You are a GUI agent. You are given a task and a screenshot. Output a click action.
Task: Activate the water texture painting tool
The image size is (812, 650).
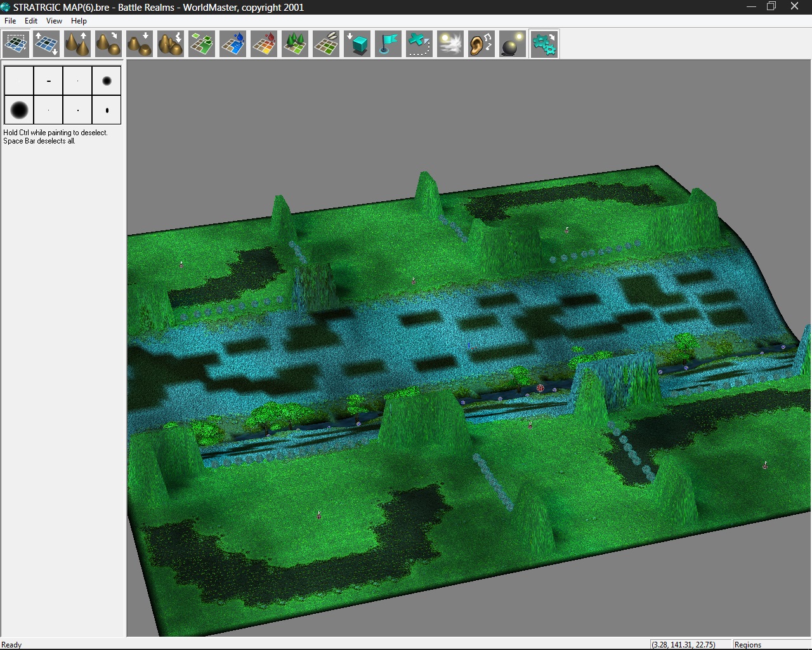coord(233,43)
